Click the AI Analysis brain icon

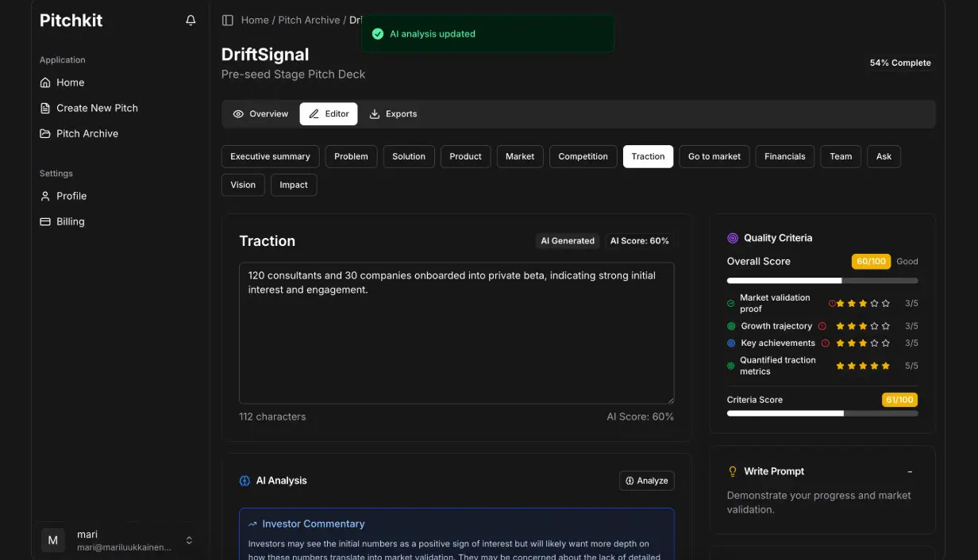(245, 481)
